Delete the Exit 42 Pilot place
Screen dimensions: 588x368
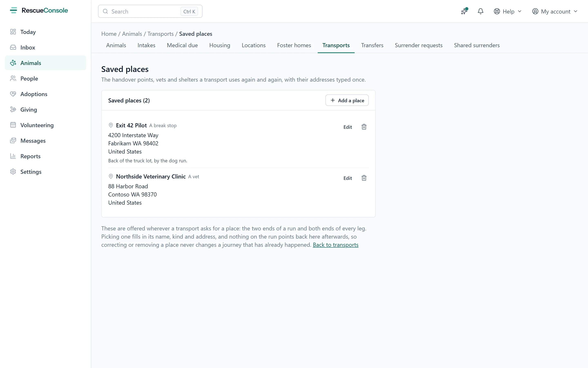(x=364, y=127)
